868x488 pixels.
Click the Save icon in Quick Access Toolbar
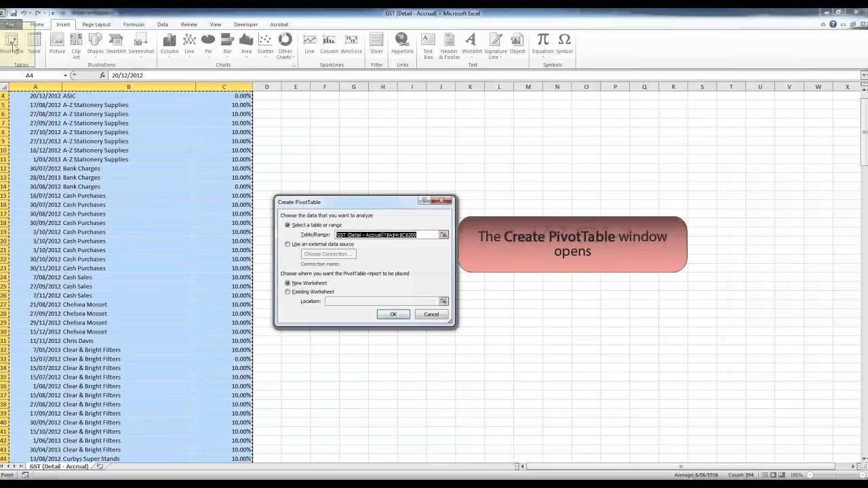(x=14, y=13)
